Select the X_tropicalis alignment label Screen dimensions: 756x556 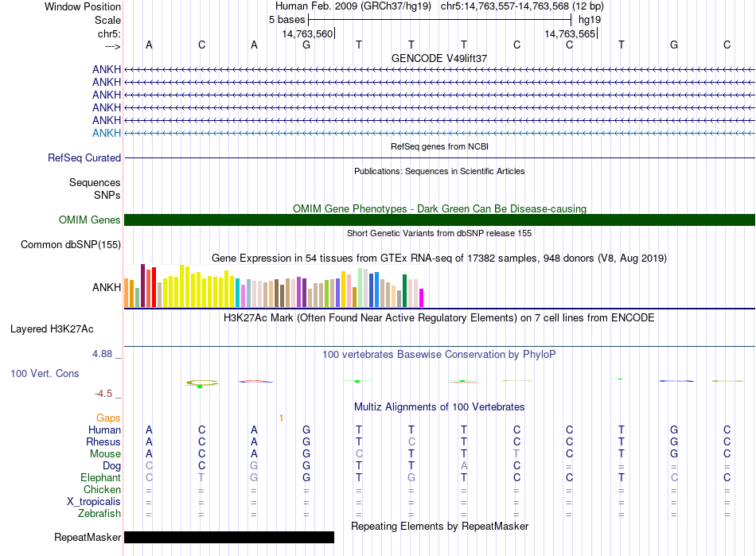(94, 502)
